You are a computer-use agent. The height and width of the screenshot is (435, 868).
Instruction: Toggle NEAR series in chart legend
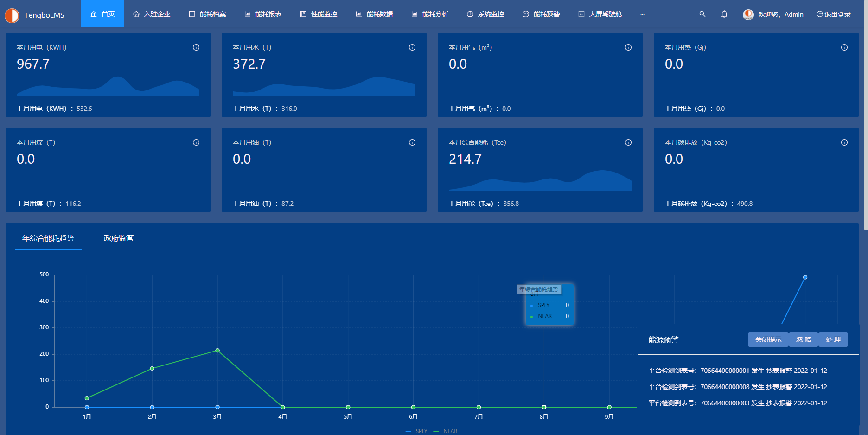click(446, 431)
